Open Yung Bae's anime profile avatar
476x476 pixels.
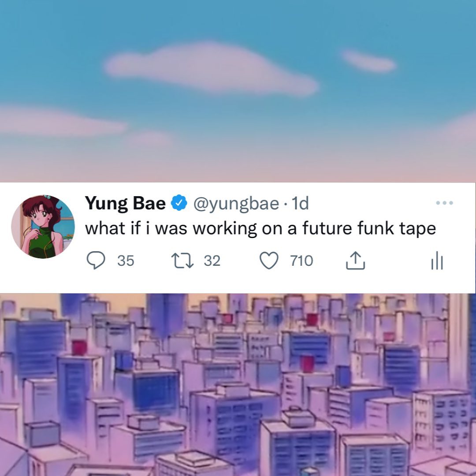click(43, 227)
